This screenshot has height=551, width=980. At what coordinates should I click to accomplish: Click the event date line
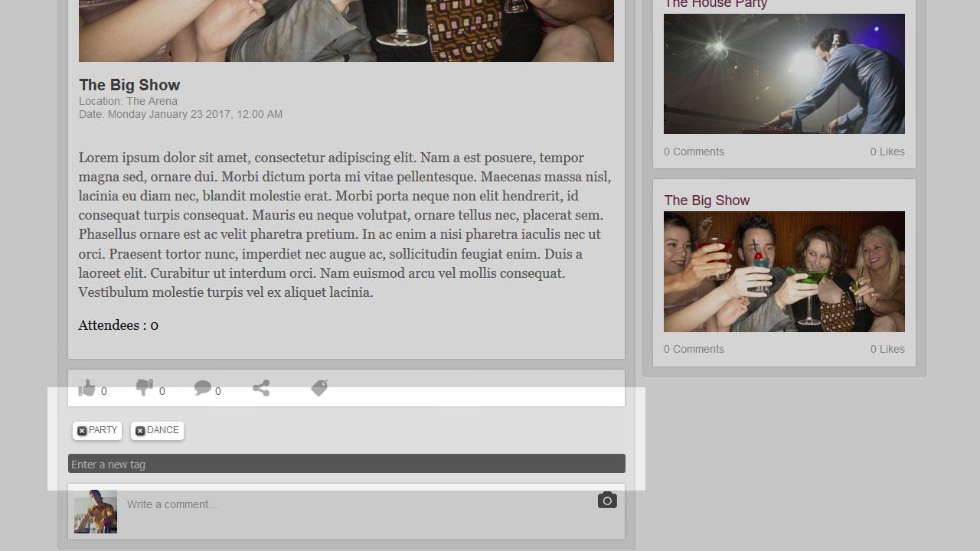[x=181, y=114]
